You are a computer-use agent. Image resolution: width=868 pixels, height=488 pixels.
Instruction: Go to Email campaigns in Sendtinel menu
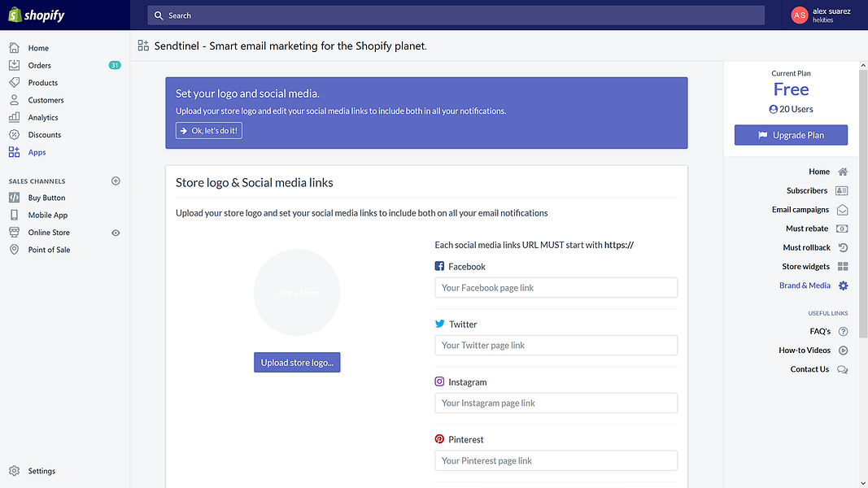(800, 210)
